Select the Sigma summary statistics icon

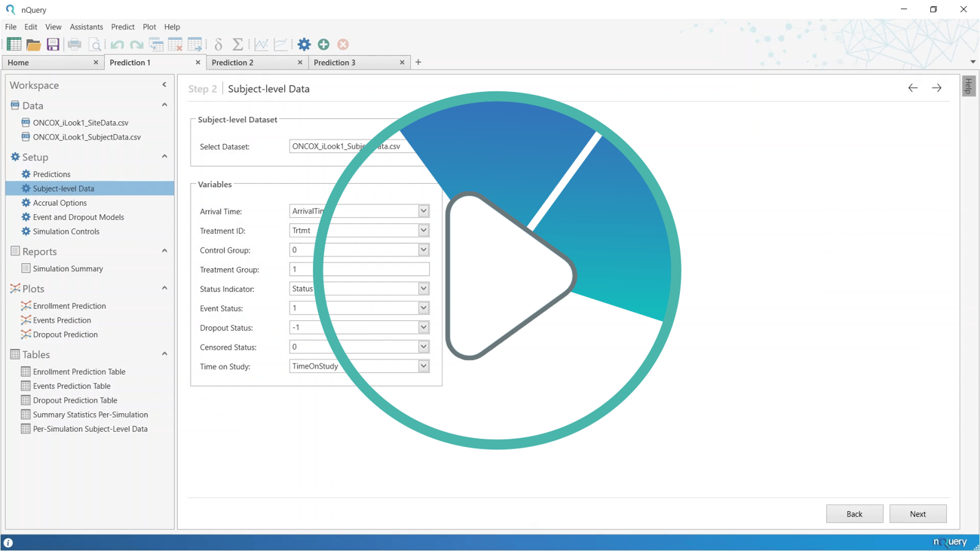click(237, 44)
